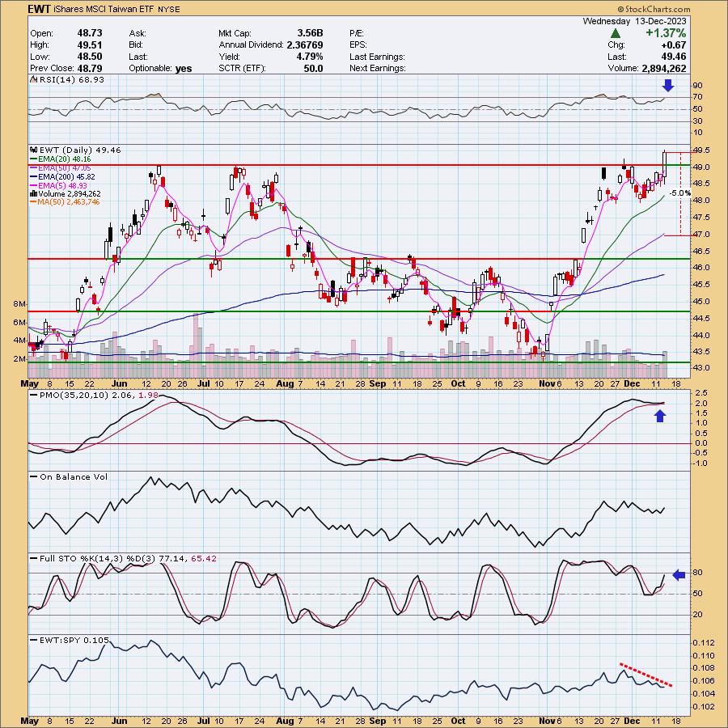
Task: Click the -5.0% stop level annotation text
Action: tap(679, 193)
